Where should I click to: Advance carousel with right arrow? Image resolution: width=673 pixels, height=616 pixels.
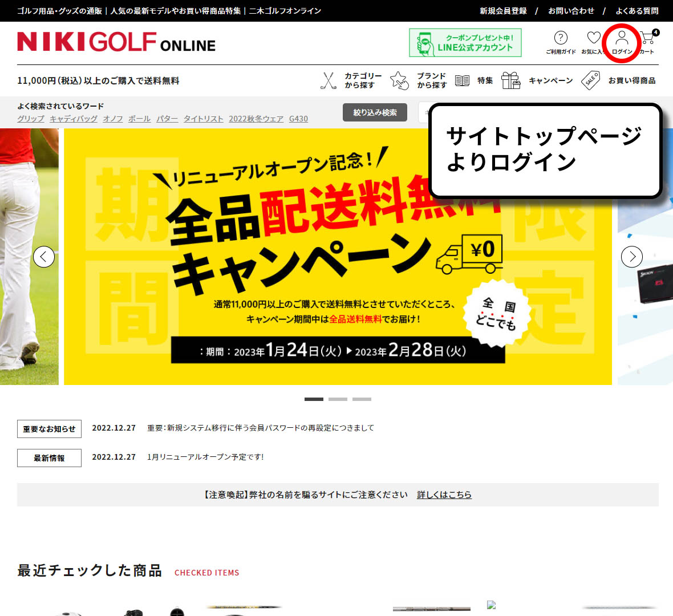tap(632, 257)
